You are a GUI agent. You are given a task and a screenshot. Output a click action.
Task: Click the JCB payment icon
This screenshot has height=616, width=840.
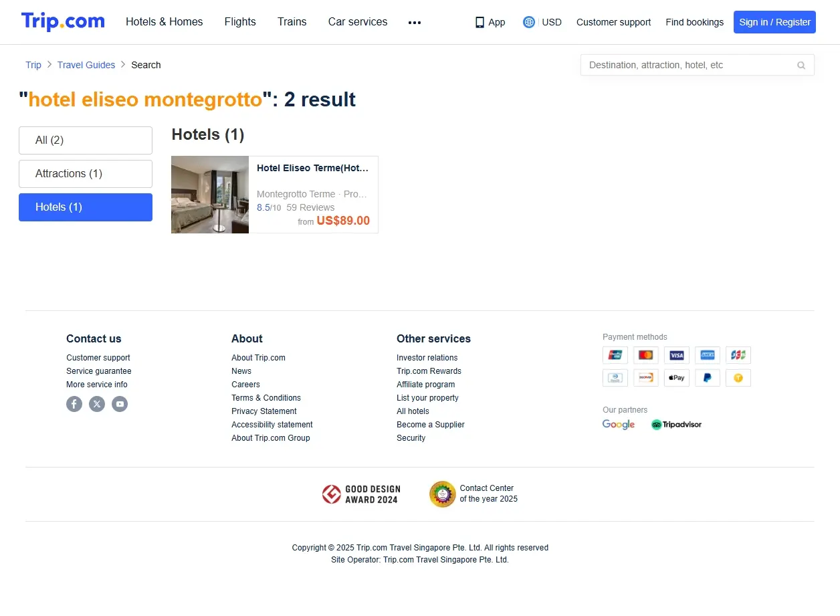click(738, 355)
